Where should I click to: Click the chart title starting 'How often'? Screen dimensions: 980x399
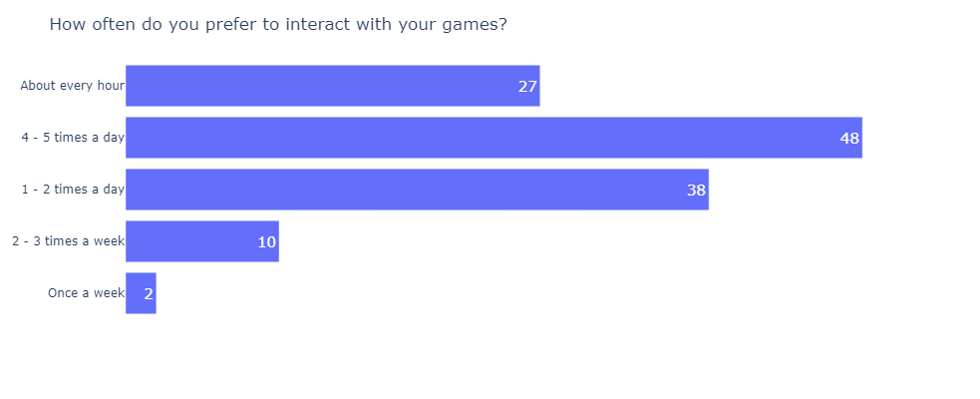pos(278,25)
